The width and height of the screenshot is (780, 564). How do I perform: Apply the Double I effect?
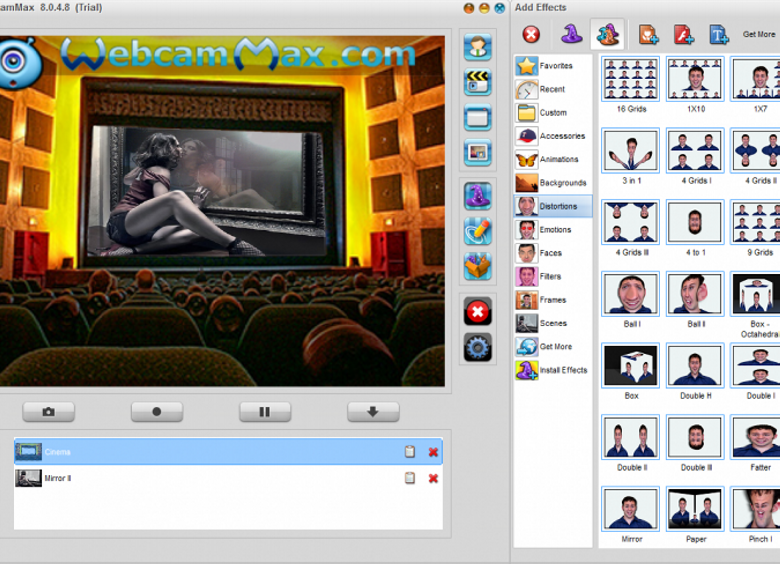point(756,365)
